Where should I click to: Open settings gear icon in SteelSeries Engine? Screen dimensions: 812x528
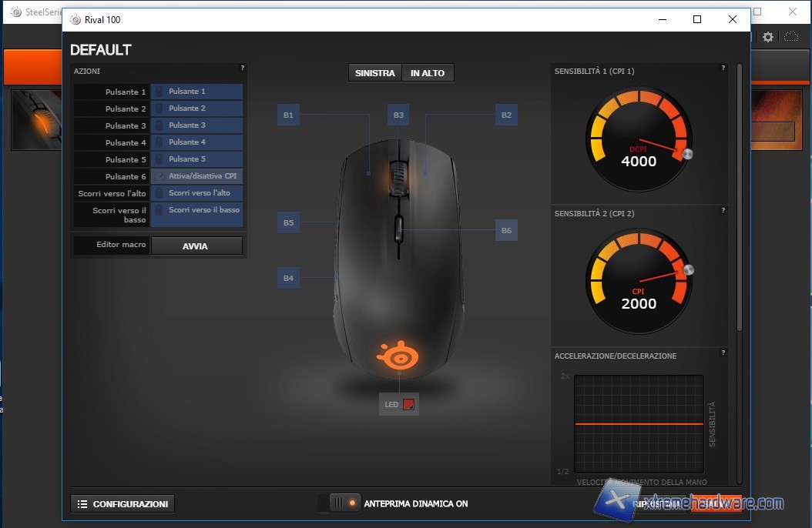768,37
